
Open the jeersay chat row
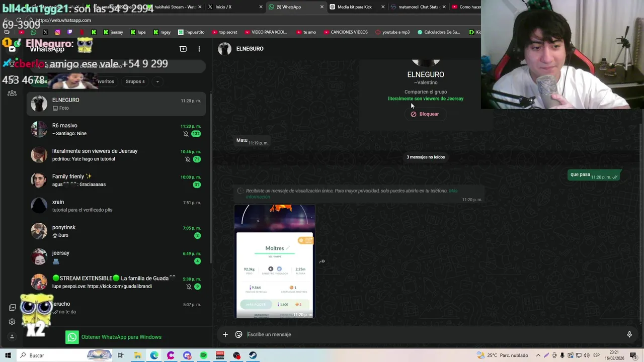click(116, 257)
